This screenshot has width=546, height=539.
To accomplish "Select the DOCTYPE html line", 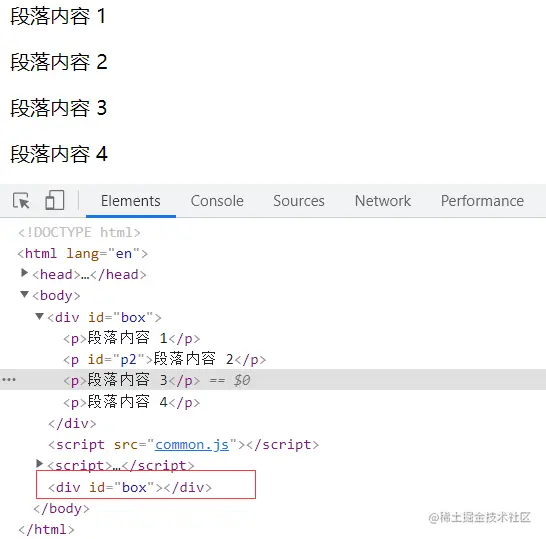I will [x=79, y=232].
